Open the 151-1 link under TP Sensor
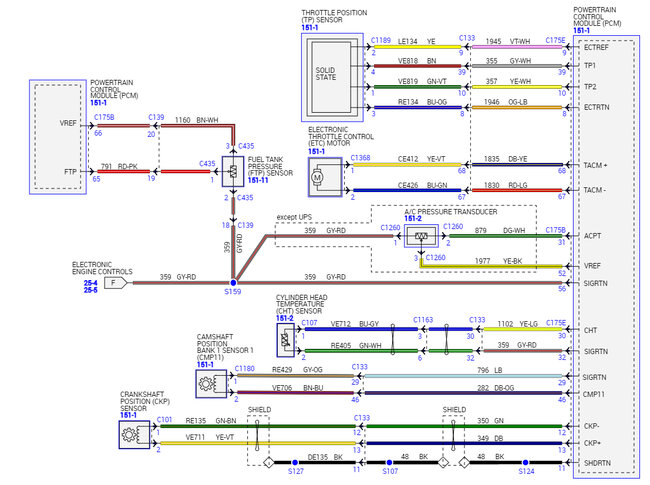 [310, 28]
